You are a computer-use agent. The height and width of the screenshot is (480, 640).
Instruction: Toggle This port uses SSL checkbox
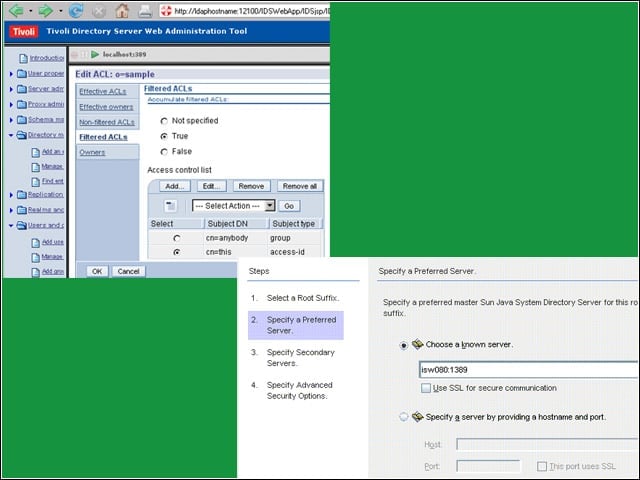[x=542, y=466]
